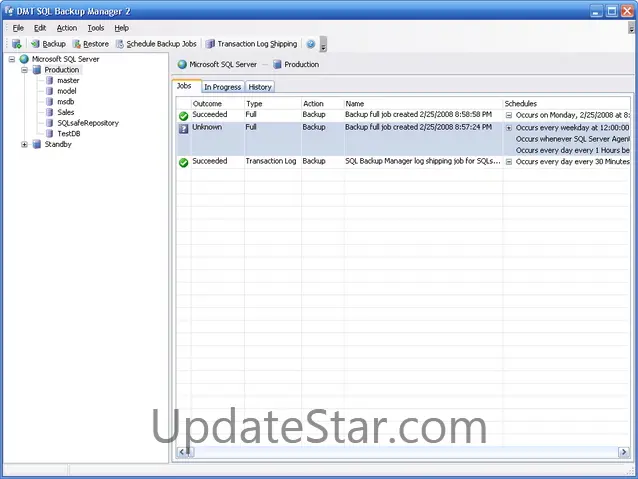Click the globe icon in the tree root

click(x=24, y=59)
